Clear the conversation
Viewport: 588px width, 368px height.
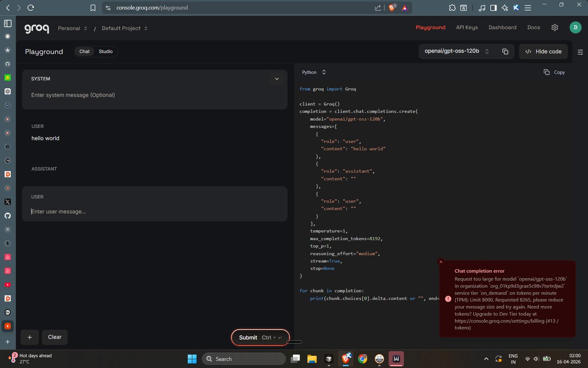tap(55, 337)
